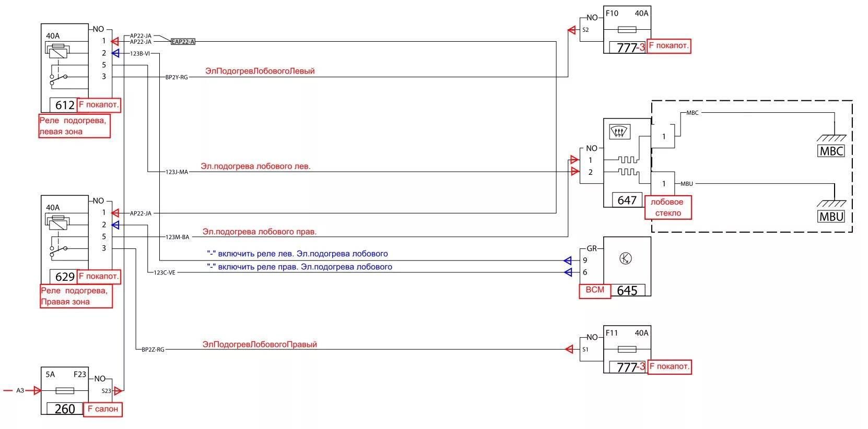The image size is (868, 429).
Task: Click the coil symbol in relay 629
Action: click(58, 222)
